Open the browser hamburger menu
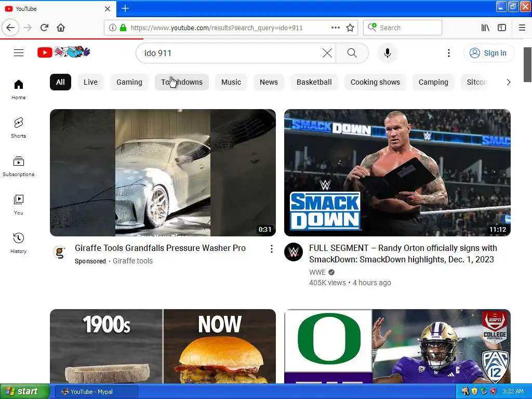This screenshot has width=532, height=399. coord(522,28)
